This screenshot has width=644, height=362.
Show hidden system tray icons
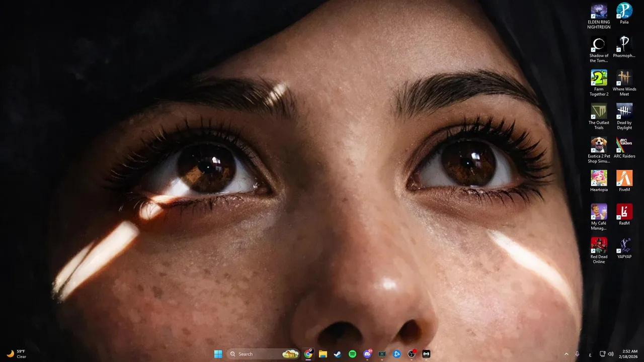tap(566, 354)
